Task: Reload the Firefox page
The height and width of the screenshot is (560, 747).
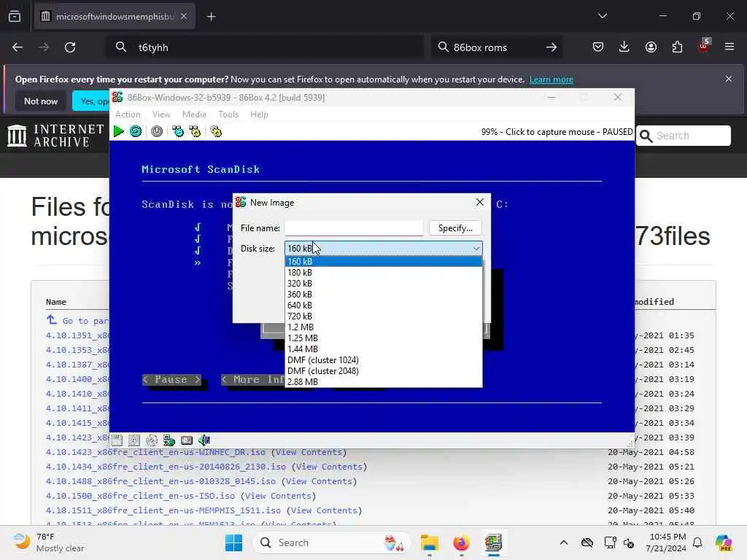Action: (70, 47)
